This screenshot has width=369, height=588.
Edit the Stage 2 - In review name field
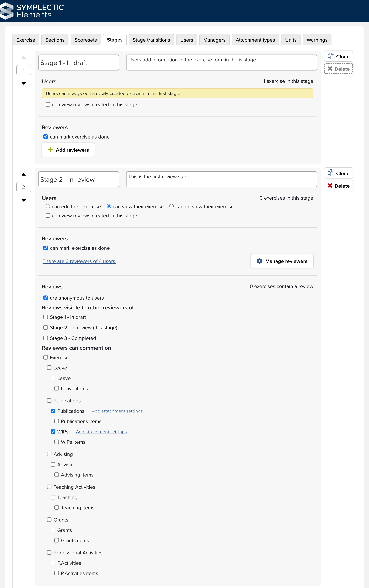[78, 180]
